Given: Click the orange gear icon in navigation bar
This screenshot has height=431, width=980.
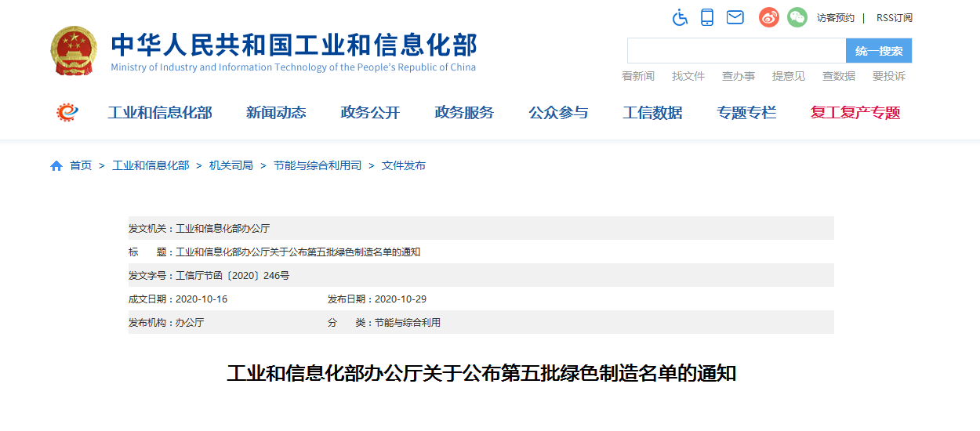Looking at the screenshot, I should tap(68, 112).
